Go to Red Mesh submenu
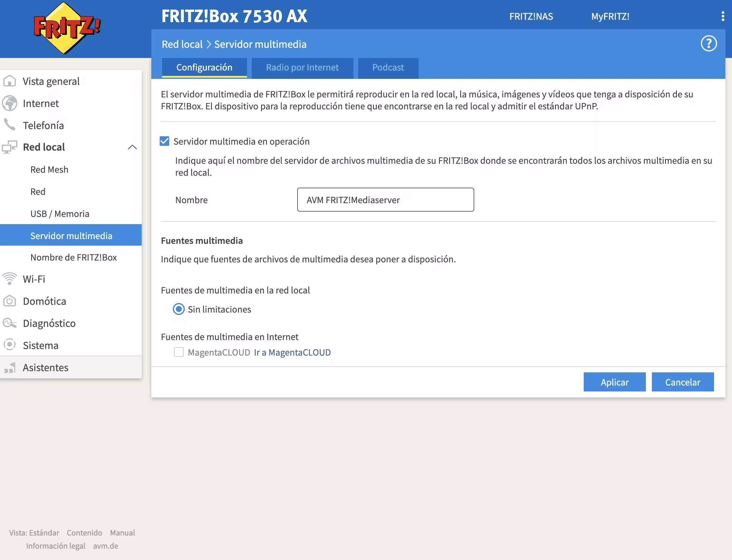This screenshot has height=560, width=732. coord(71,169)
